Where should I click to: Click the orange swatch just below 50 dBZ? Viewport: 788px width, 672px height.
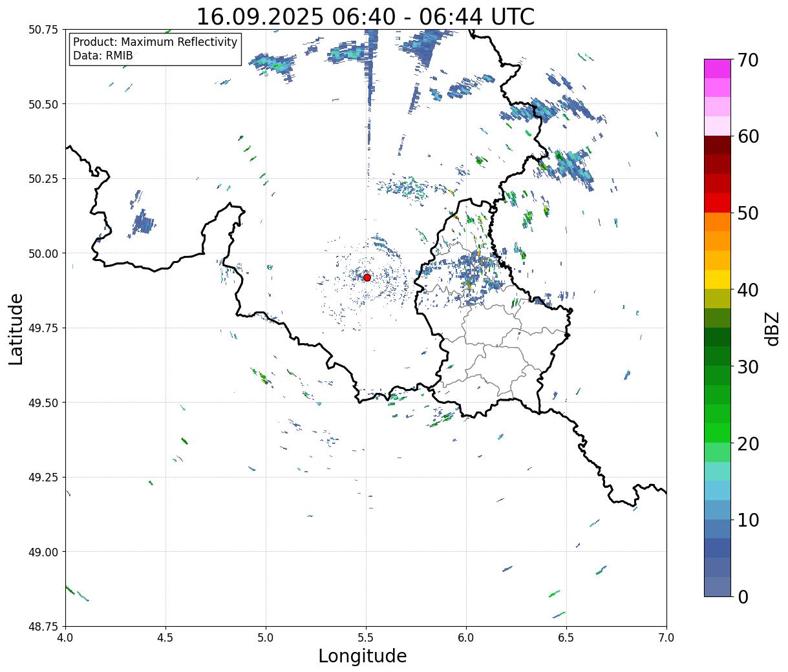tap(718, 222)
